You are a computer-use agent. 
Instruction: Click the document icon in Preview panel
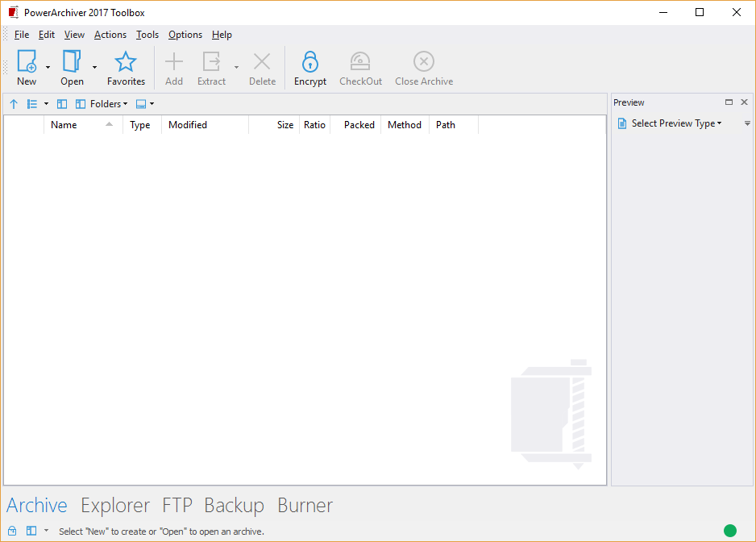[x=622, y=123]
